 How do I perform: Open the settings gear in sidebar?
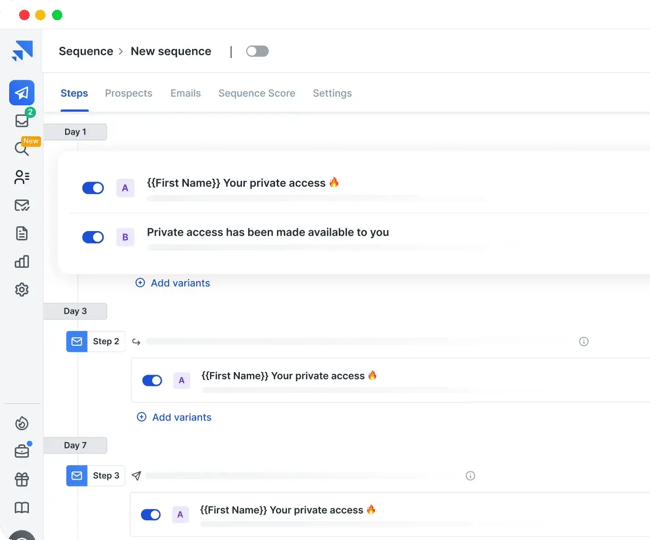22,290
